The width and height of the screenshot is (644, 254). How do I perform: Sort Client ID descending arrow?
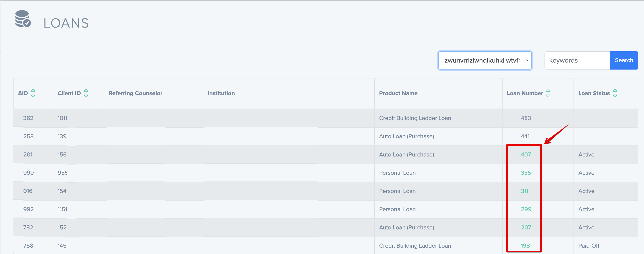point(86,96)
